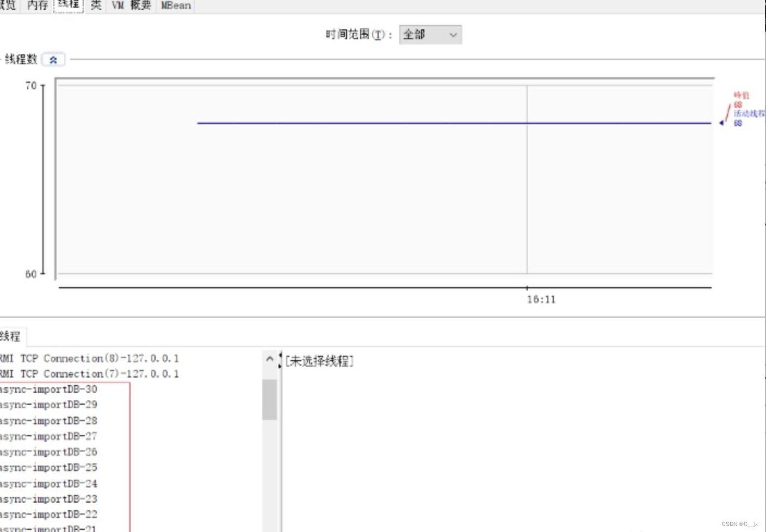This screenshot has height=532, width=766.
Task: Open the 时间范围 dropdown showing 全部
Action: (x=430, y=35)
